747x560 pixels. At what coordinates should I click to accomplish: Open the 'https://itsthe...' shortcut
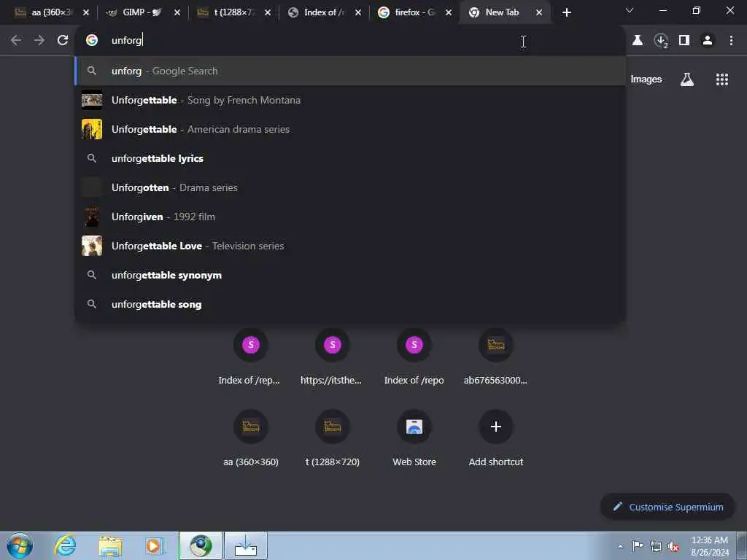click(x=333, y=357)
